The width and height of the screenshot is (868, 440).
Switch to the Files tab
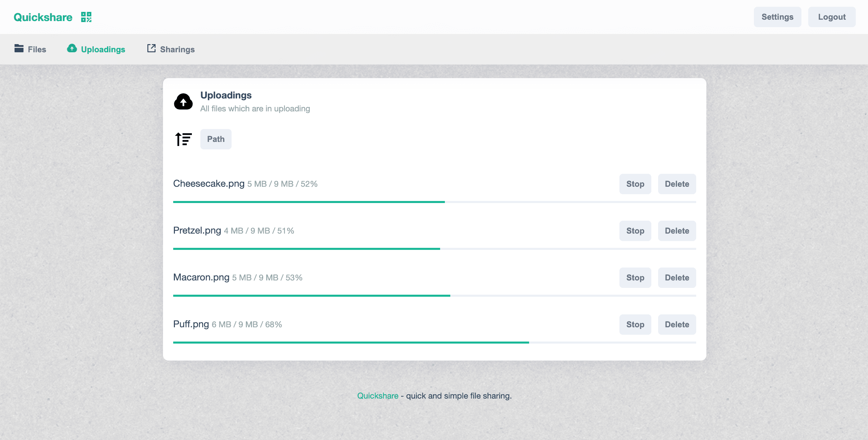point(37,50)
